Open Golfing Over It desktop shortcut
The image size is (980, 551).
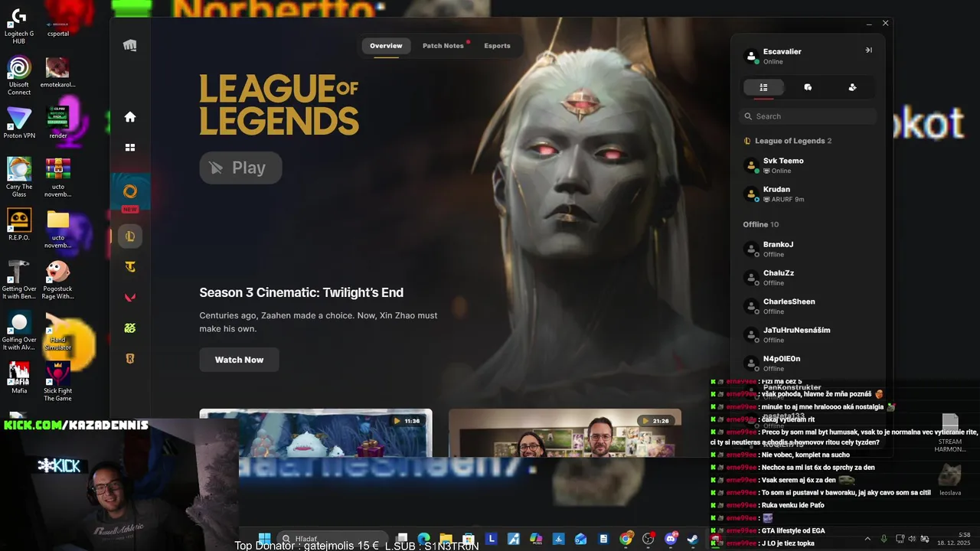[x=19, y=331]
